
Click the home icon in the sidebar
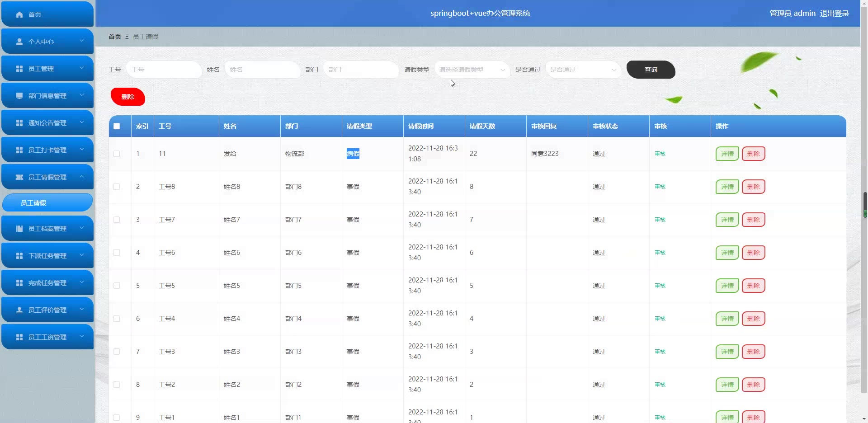pyautogui.click(x=19, y=14)
